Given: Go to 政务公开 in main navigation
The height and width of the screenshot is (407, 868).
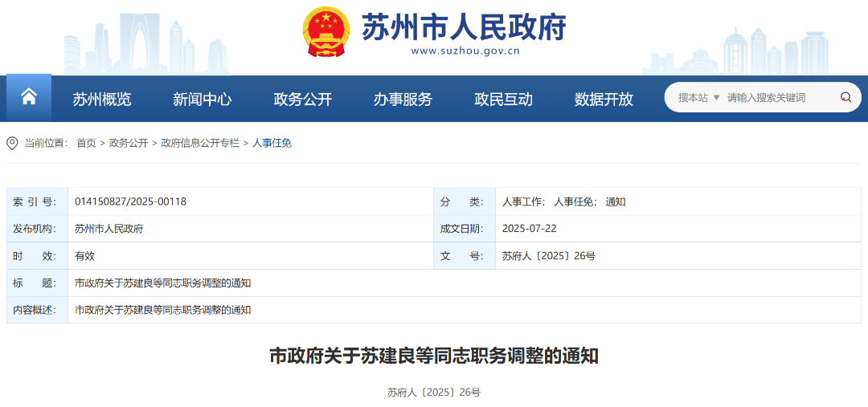Looking at the screenshot, I should tap(303, 99).
